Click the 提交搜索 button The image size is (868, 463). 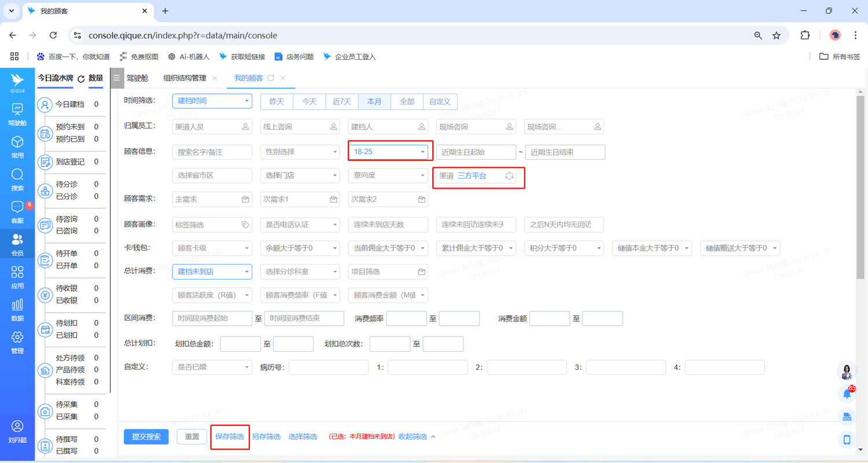click(x=146, y=436)
